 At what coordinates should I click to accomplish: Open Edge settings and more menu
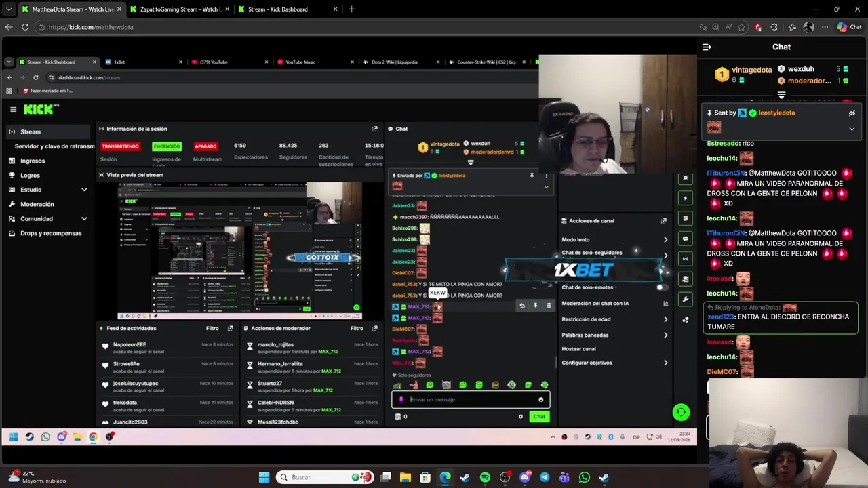(x=825, y=27)
